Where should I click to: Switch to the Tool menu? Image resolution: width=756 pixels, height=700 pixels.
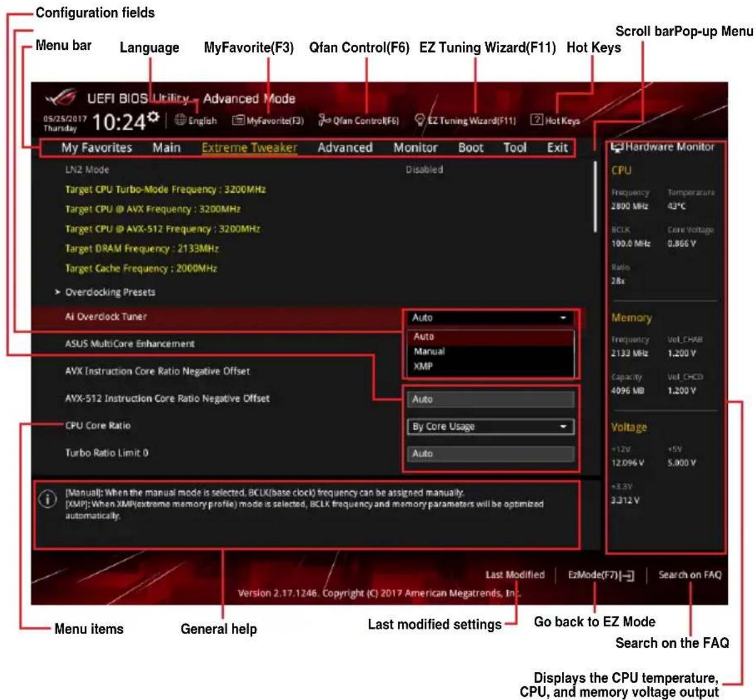(515, 148)
